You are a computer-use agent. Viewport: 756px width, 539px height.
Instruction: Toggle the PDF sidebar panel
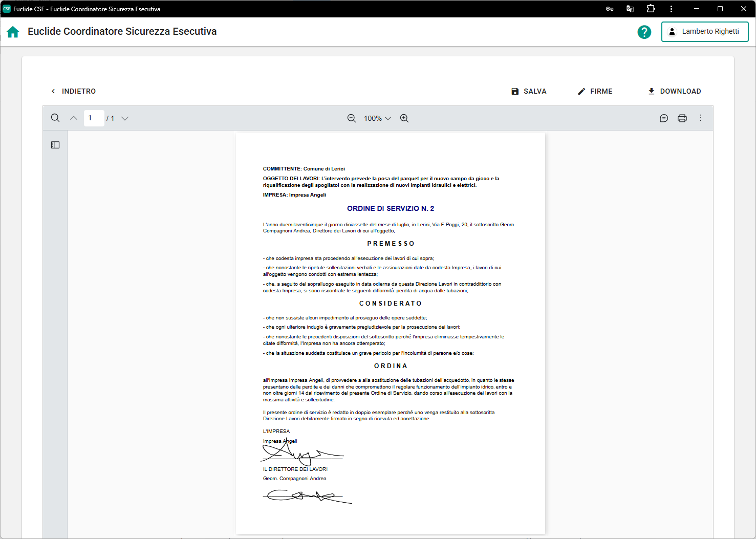pyautogui.click(x=55, y=145)
